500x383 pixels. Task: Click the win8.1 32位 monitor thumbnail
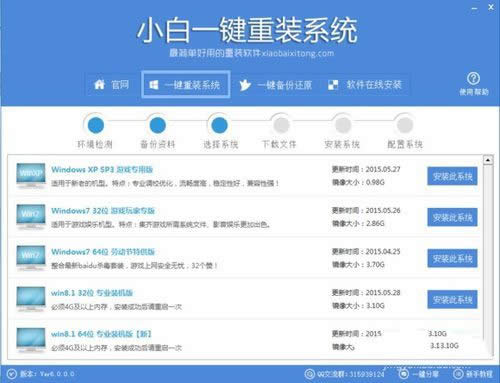click(31, 299)
